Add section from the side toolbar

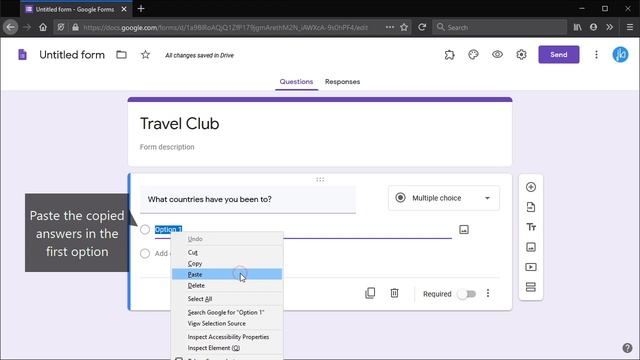click(x=531, y=287)
